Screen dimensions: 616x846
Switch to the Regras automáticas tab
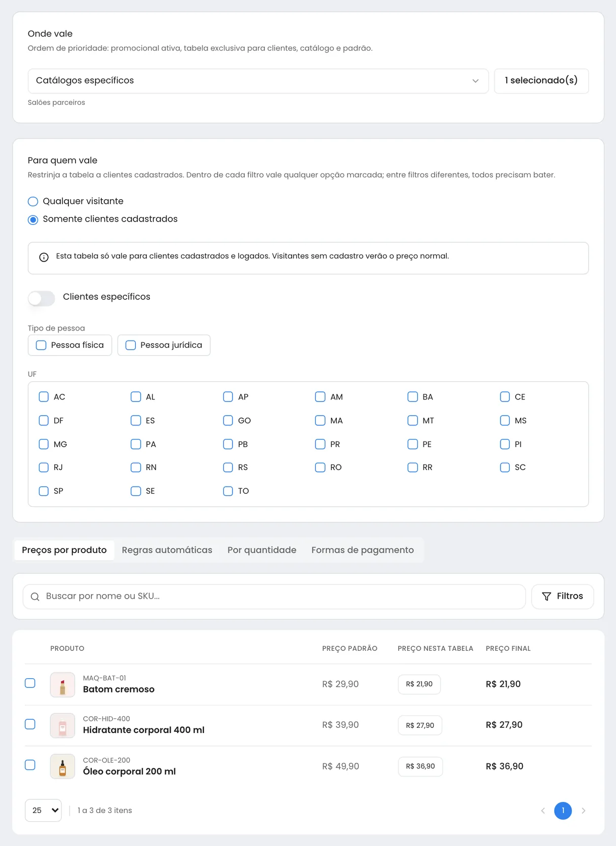(167, 550)
